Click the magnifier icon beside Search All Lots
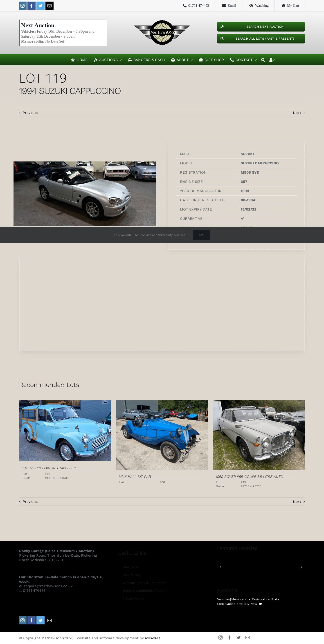Viewport: 324px width, 644px height. (222, 39)
